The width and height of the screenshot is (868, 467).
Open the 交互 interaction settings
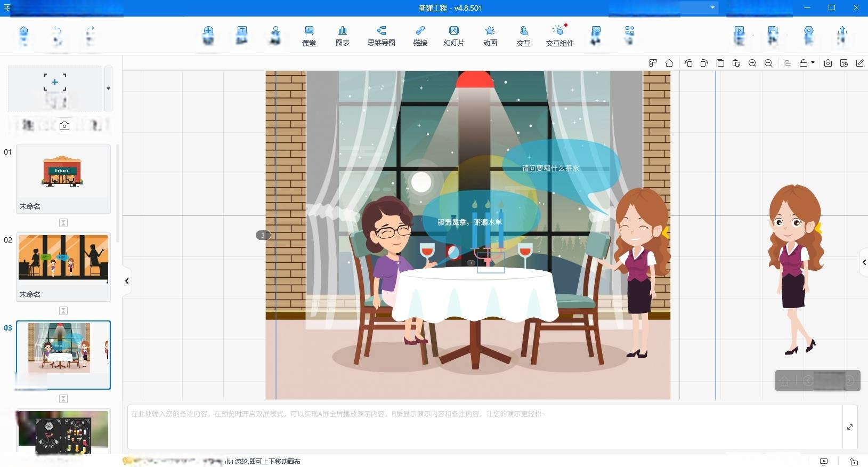(x=524, y=36)
